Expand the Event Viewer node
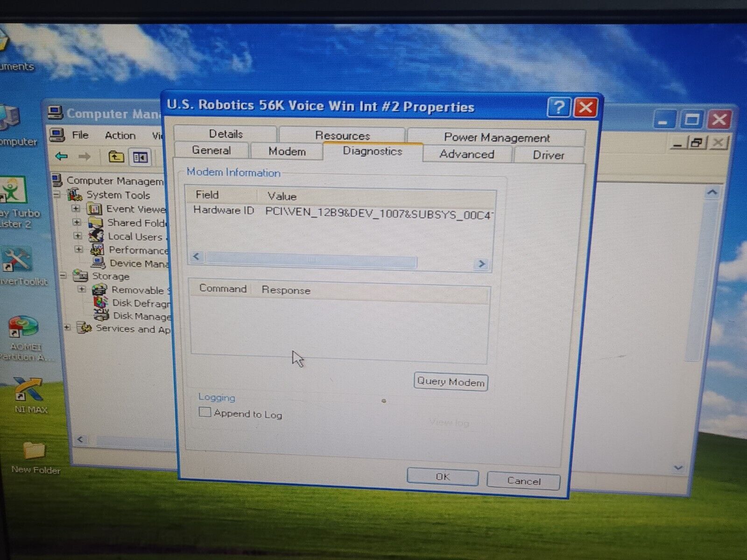Screen dimensions: 747x560 tap(76, 209)
